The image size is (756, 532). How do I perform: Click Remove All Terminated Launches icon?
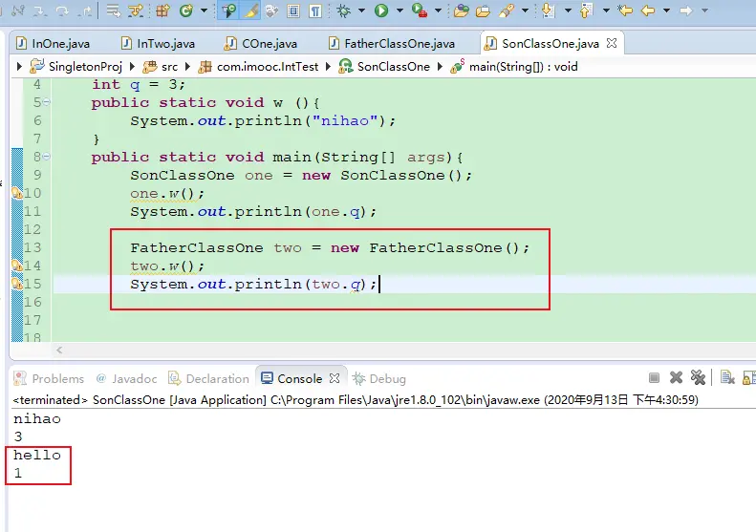click(x=698, y=378)
